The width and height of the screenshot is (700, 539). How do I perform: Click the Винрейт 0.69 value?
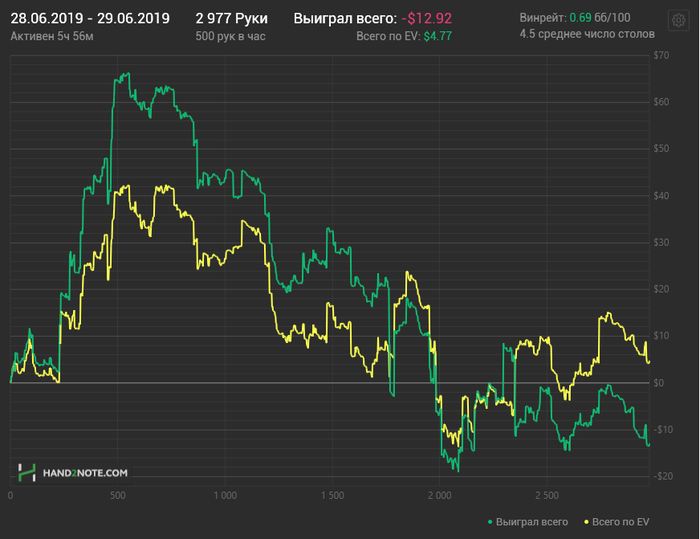tap(580, 18)
